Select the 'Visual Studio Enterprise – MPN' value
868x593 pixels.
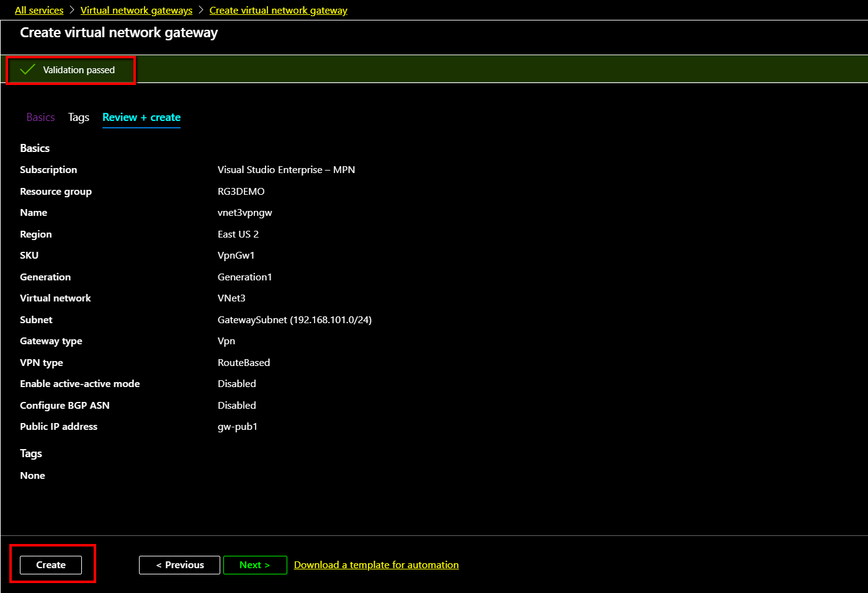(x=286, y=170)
